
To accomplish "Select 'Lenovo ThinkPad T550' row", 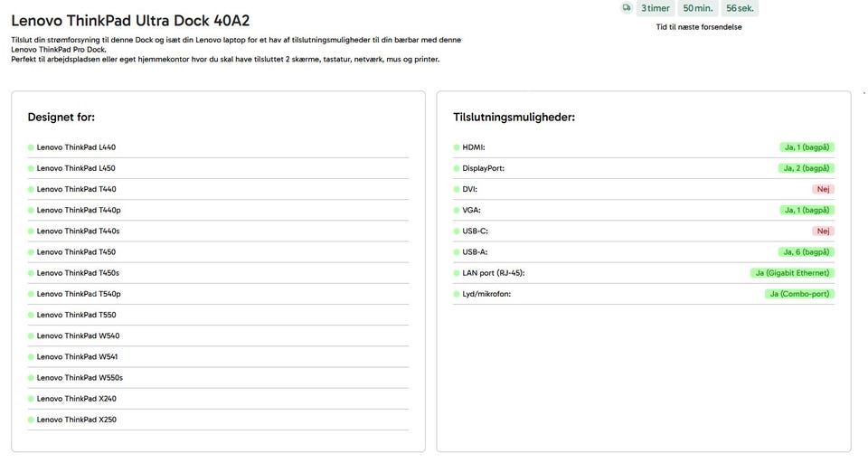I will click(x=218, y=315).
